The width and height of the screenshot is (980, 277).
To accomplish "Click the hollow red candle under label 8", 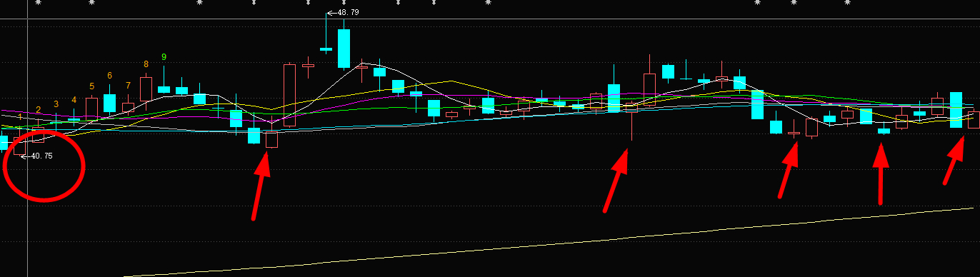I will coord(146,89).
